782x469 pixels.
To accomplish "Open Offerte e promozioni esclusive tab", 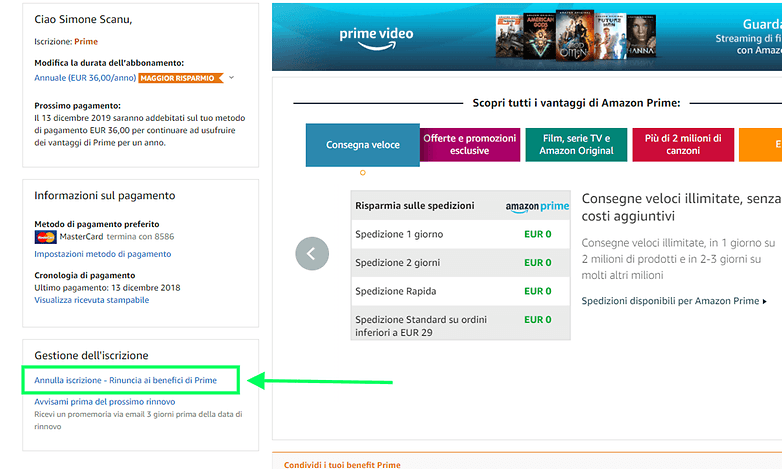I will [470, 144].
